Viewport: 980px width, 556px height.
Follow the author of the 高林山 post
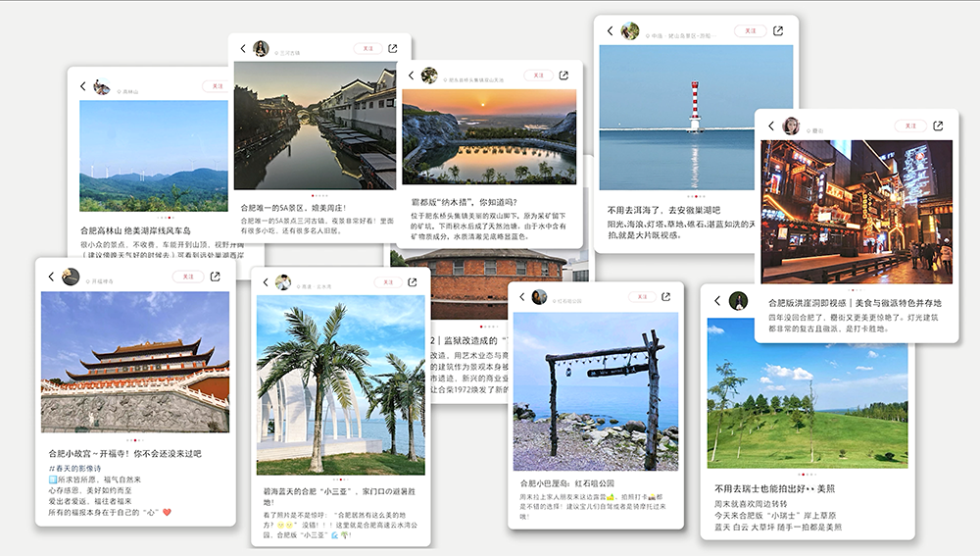(217, 86)
